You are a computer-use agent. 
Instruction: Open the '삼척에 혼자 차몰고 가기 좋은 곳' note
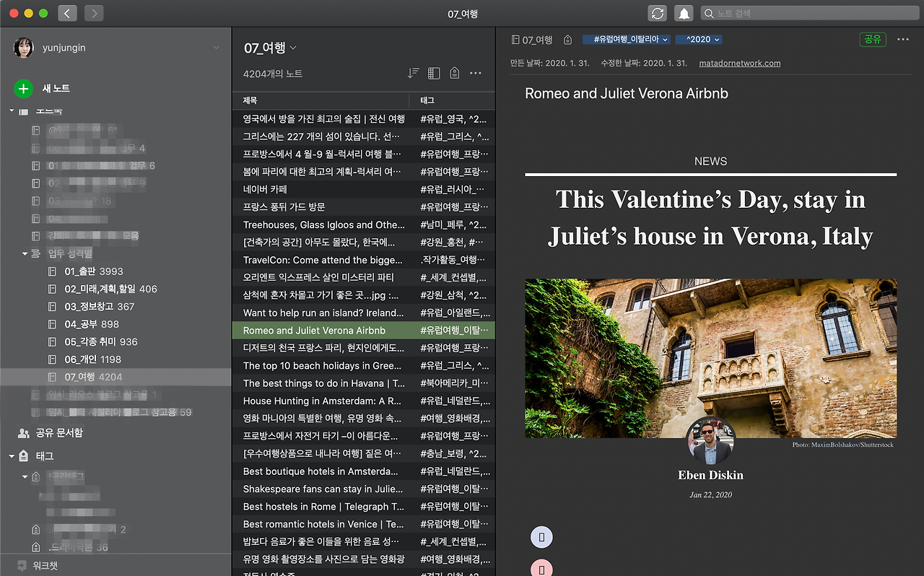coord(364,295)
